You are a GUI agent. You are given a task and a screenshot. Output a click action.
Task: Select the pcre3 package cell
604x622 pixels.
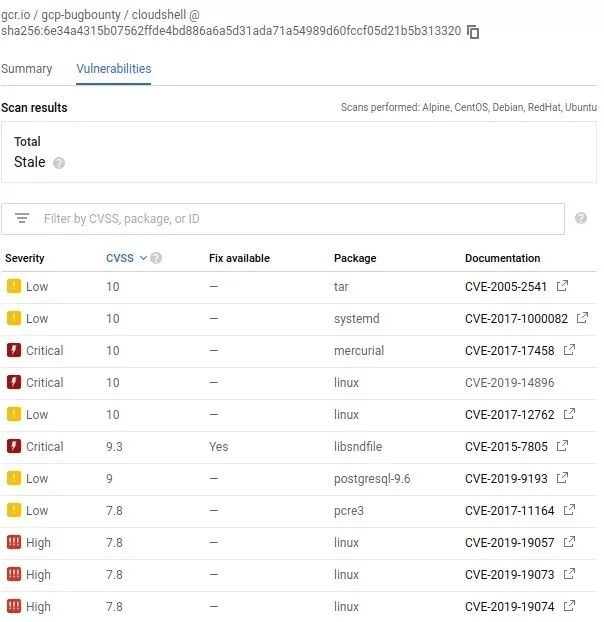(x=349, y=511)
